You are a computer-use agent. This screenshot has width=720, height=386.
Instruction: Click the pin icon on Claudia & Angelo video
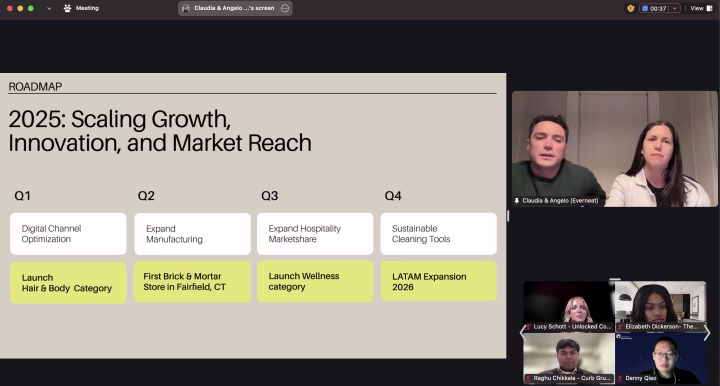coord(517,201)
